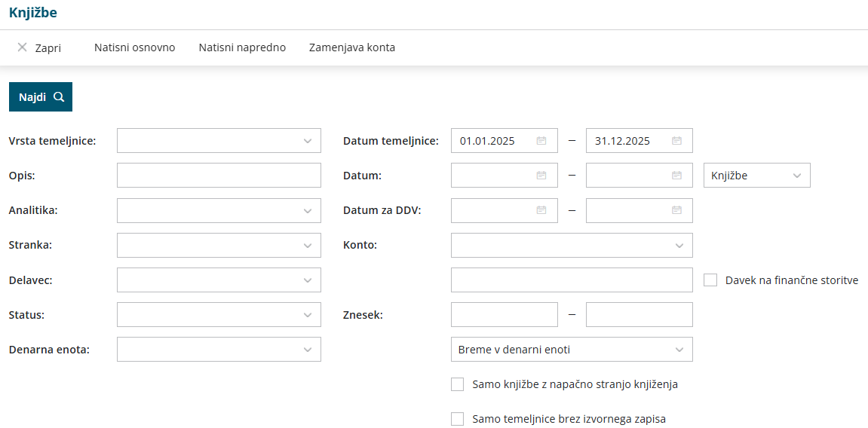
Task: Click Natisni osnovno in the toolbar
Action: pyautogui.click(x=134, y=47)
